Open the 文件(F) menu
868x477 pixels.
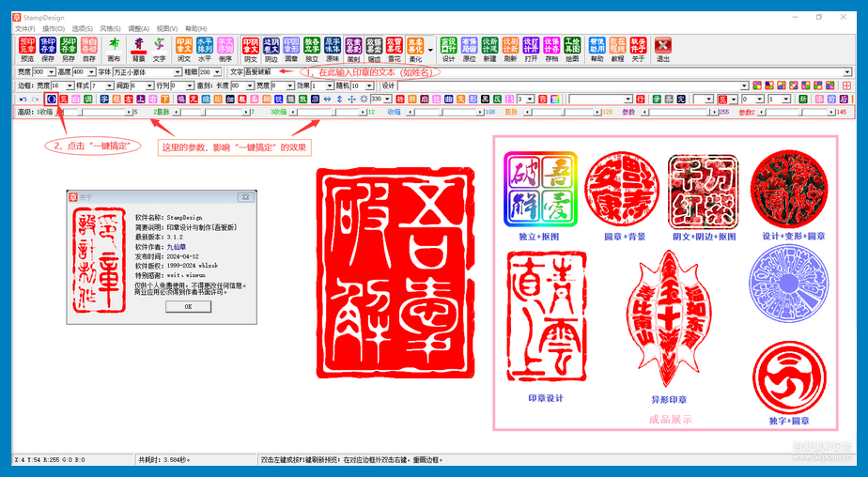[24, 28]
